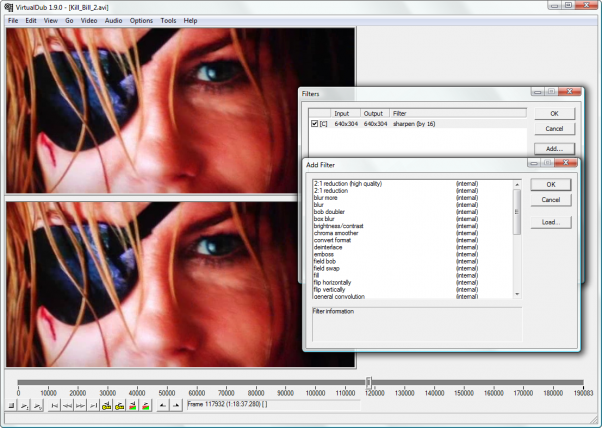
Task: Select the 'field swap' filter
Action: click(x=413, y=268)
